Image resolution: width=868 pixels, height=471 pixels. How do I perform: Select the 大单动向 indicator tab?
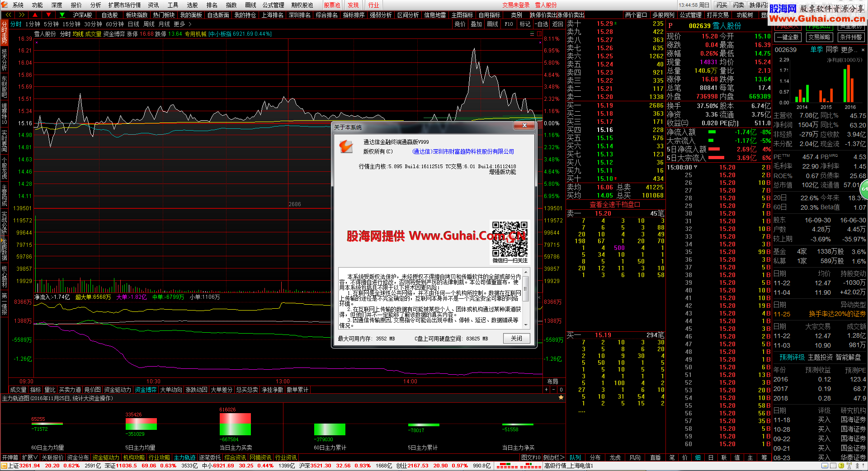171,390
